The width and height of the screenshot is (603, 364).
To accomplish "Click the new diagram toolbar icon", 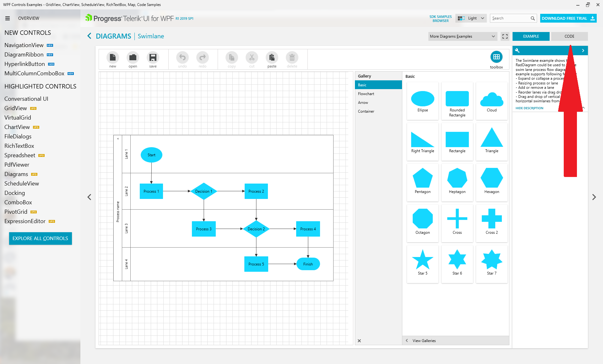I will [x=113, y=58].
